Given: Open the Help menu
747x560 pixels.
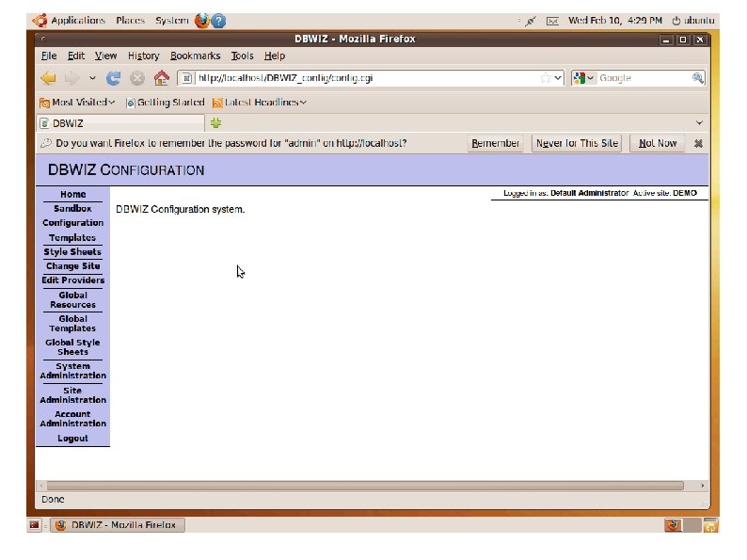Looking at the screenshot, I should point(275,56).
